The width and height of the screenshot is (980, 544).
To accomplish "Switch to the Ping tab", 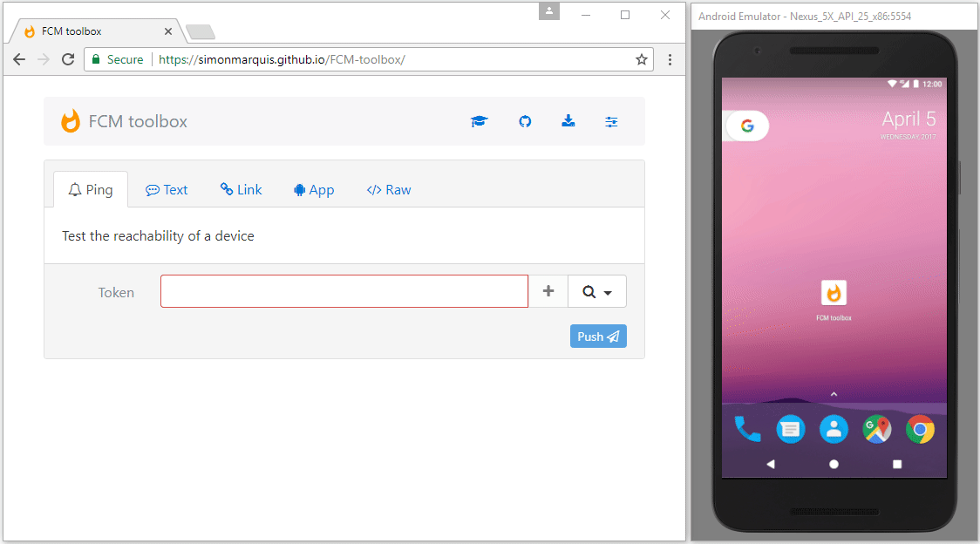I will tap(91, 189).
